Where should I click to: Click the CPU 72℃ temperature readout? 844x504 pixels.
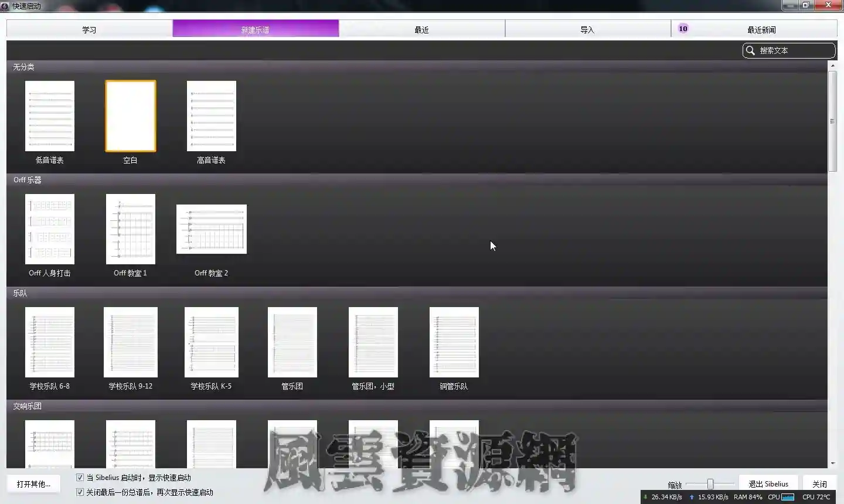(x=816, y=497)
